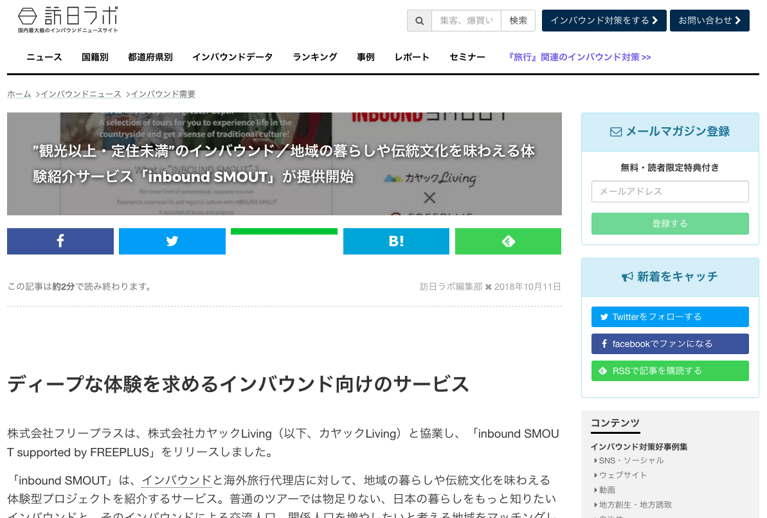Expand SNS・ソーシャル sidebar item

[x=631, y=461]
